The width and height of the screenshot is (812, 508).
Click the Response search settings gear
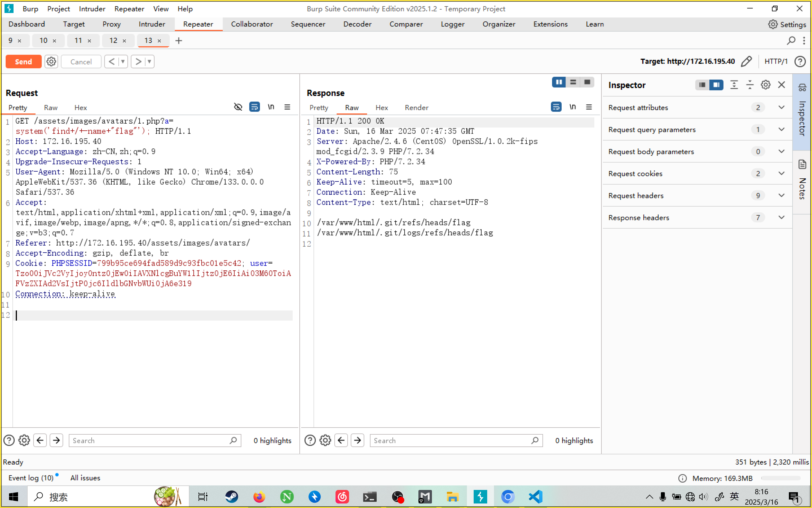coord(325,440)
